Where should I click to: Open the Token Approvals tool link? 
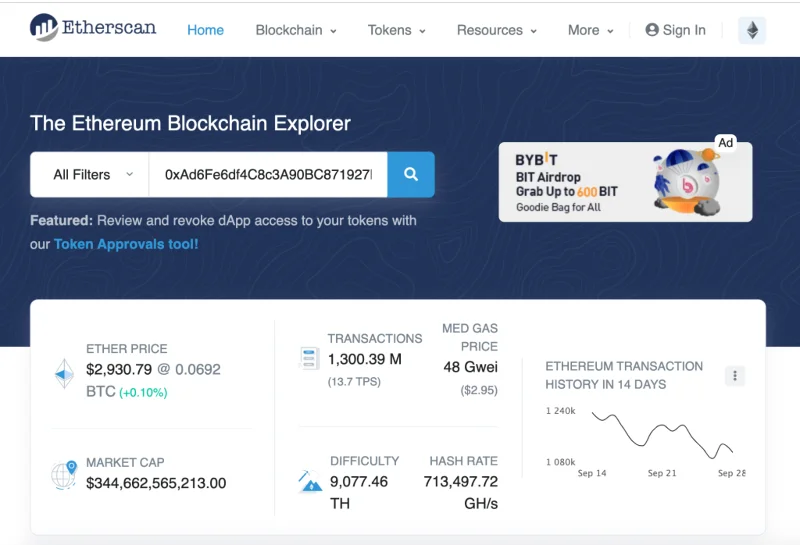126,244
